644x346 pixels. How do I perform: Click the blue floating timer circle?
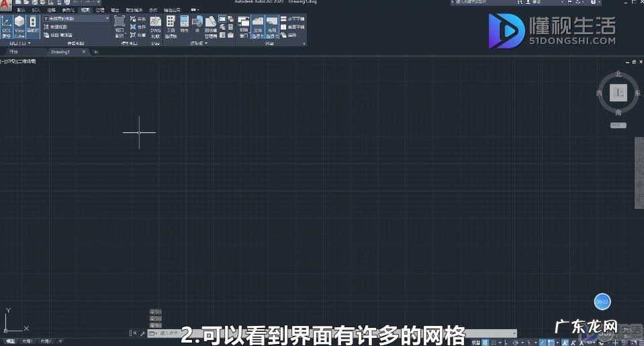602,302
